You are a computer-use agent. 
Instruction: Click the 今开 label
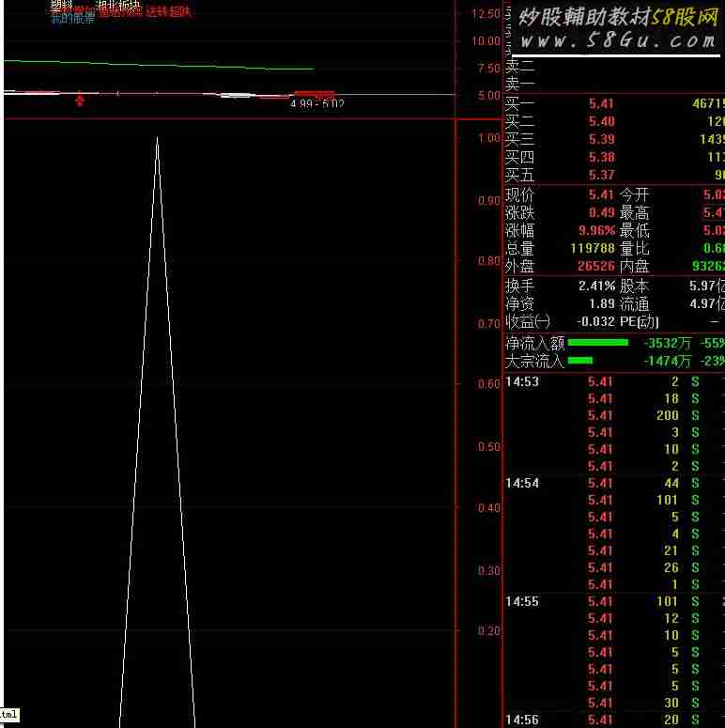click(x=634, y=194)
